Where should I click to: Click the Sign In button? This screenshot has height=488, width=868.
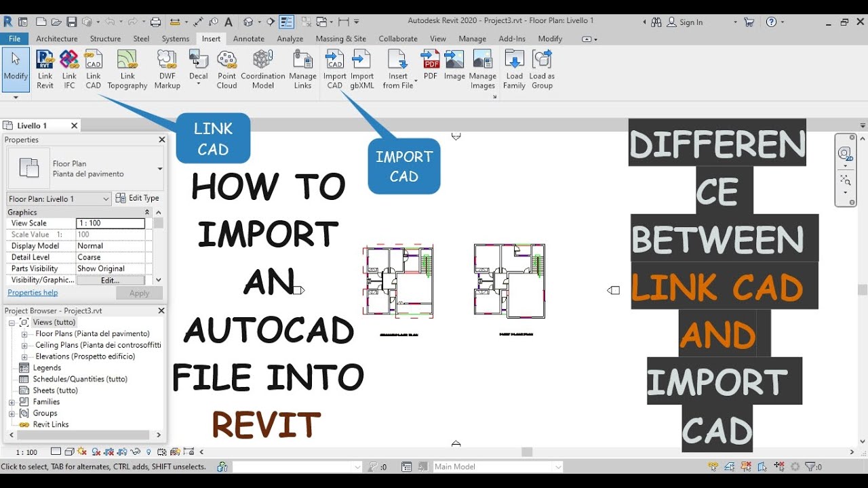click(x=685, y=22)
